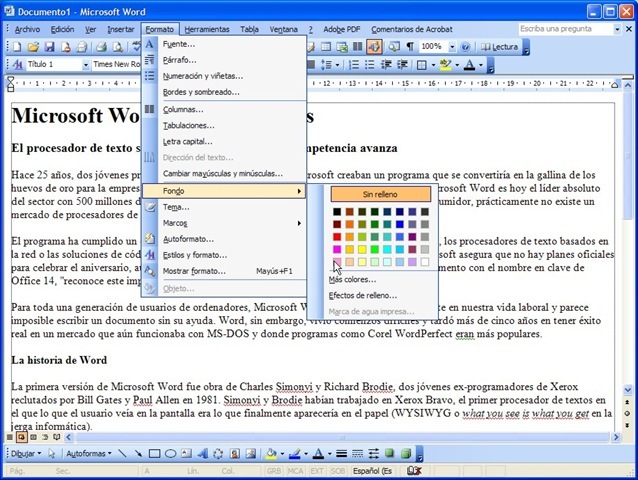Click Efectos de relleno... option
638x480 pixels.
[x=363, y=296]
